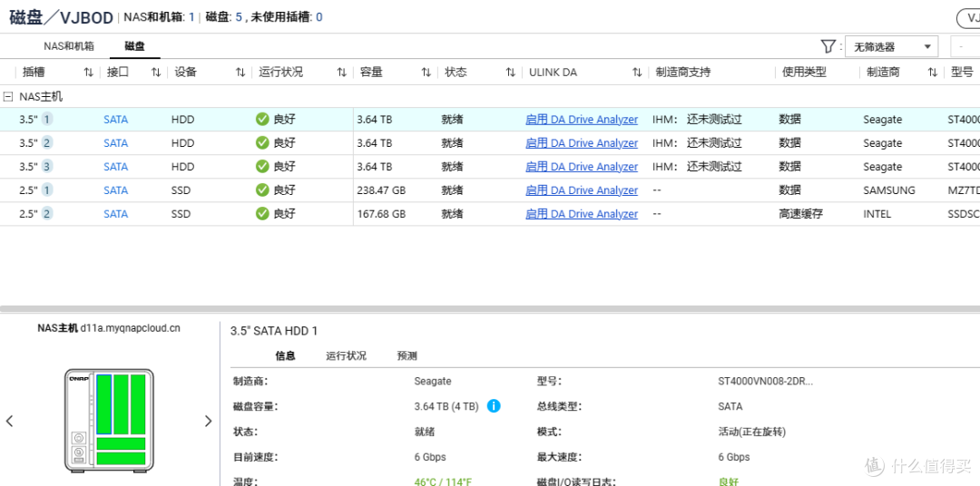Enable DA Drive Analyzer for 3.5" slot 3

tap(582, 167)
